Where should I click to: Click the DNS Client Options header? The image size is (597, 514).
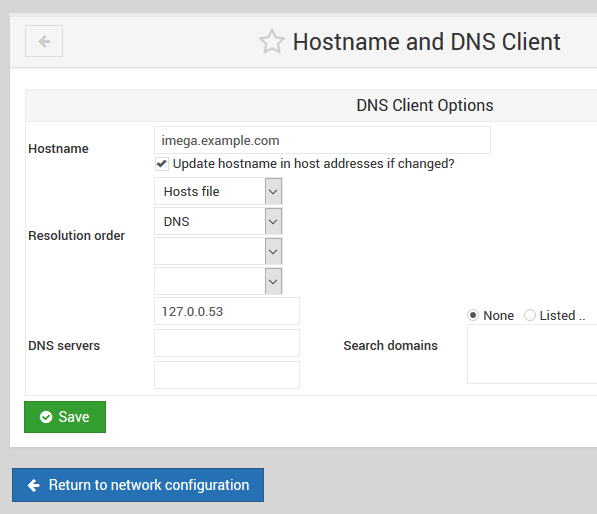(425, 105)
